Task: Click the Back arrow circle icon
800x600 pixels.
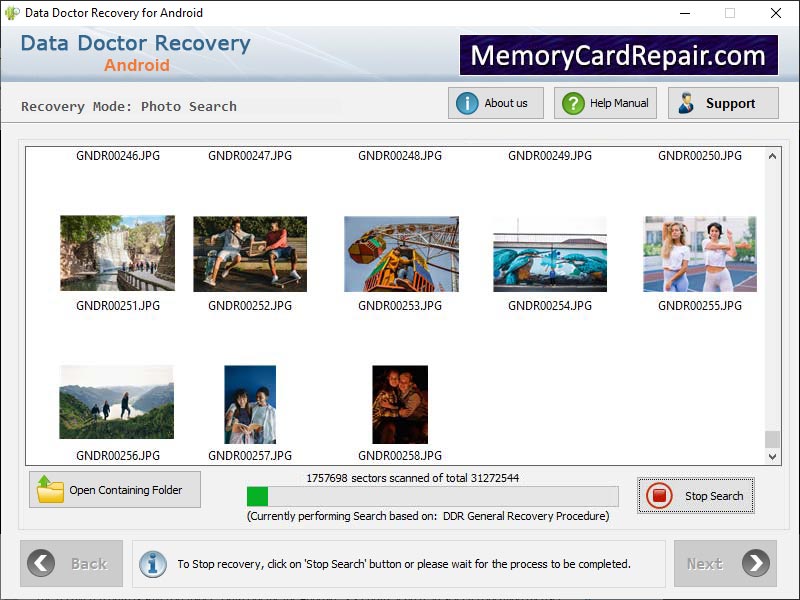Action: tap(41, 563)
